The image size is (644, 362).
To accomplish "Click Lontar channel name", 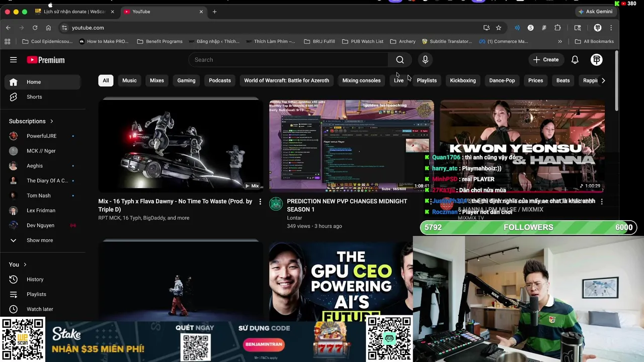I will pyautogui.click(x=294, y=218).
